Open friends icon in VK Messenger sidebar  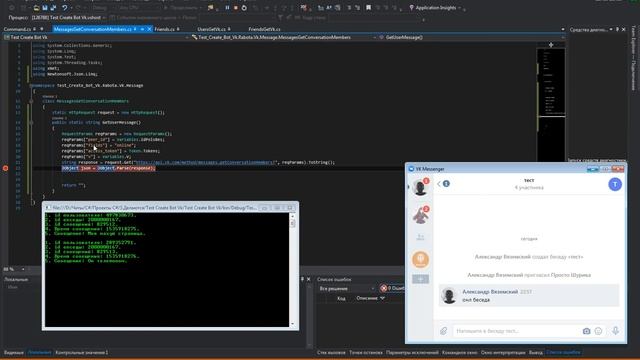click(x=420, y=237)
